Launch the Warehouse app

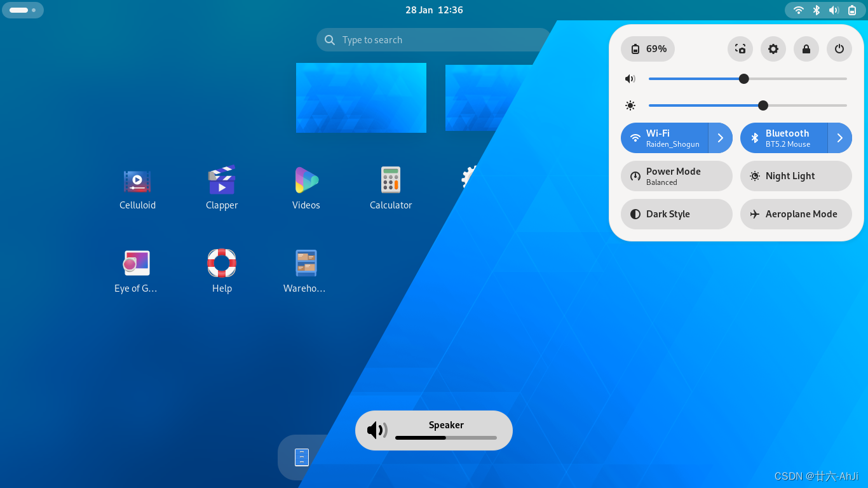pos(306,271)
